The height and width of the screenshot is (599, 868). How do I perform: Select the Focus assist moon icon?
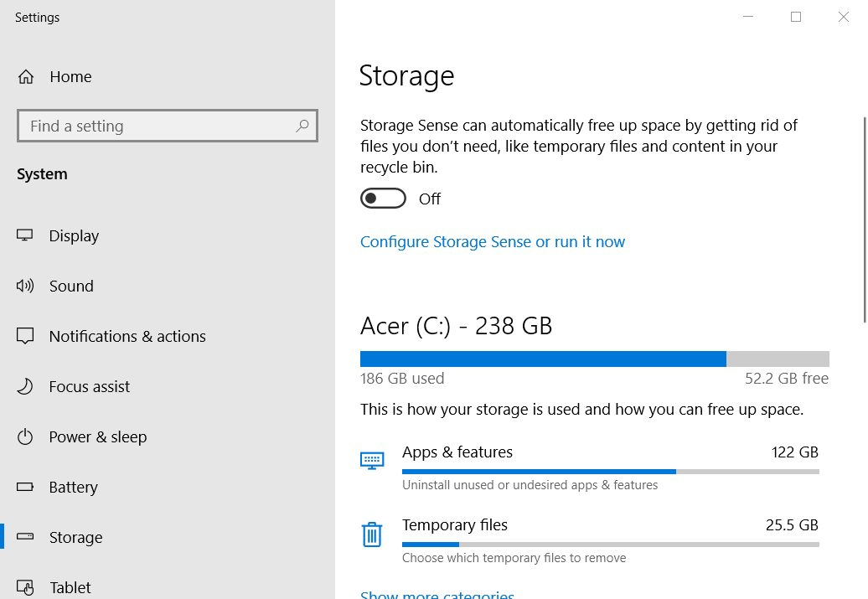pyautogui.click(x=26, y=386)
